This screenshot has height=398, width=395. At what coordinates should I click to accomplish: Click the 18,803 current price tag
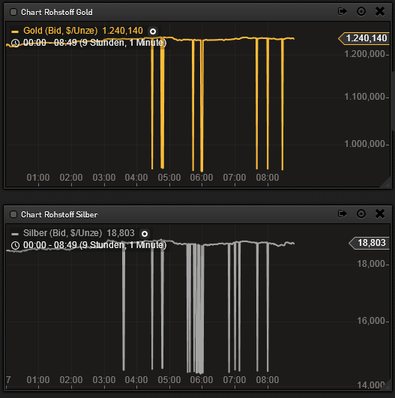click(369, 243)
